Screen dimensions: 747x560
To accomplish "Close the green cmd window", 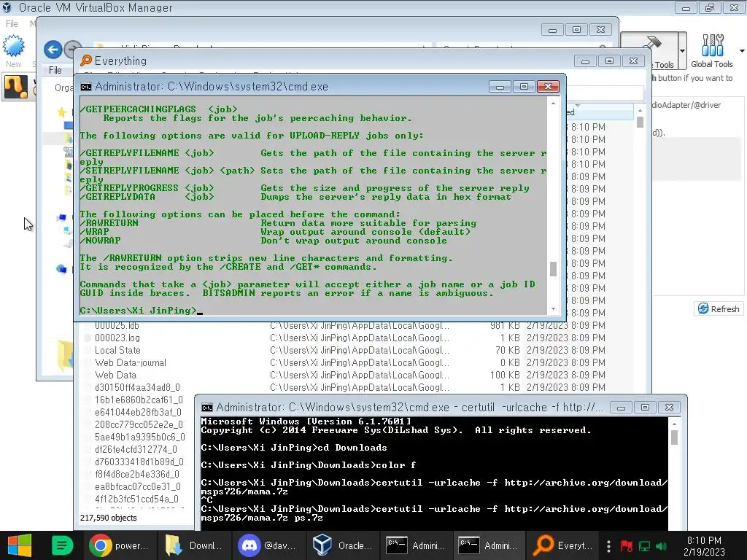I will [549, 86].
